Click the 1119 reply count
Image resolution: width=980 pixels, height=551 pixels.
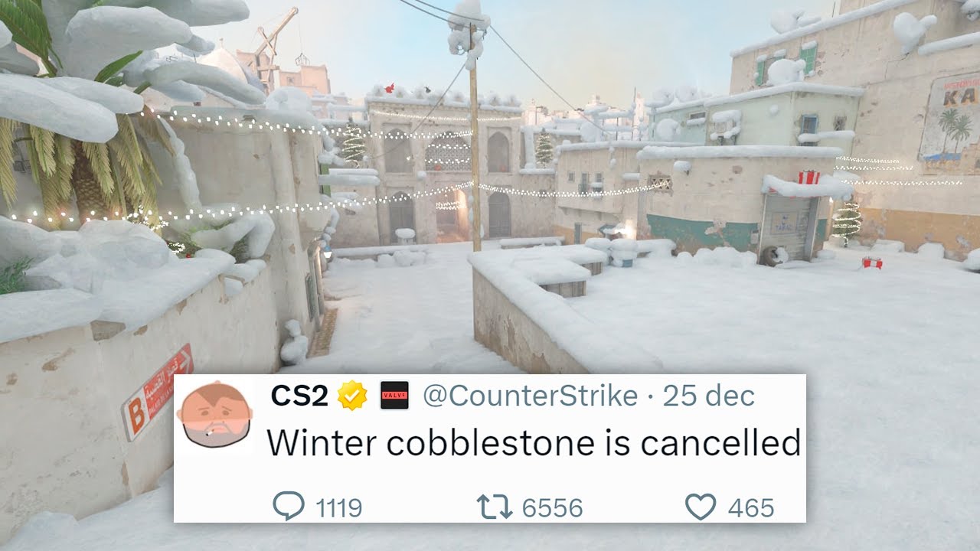(x=337, y=507)
